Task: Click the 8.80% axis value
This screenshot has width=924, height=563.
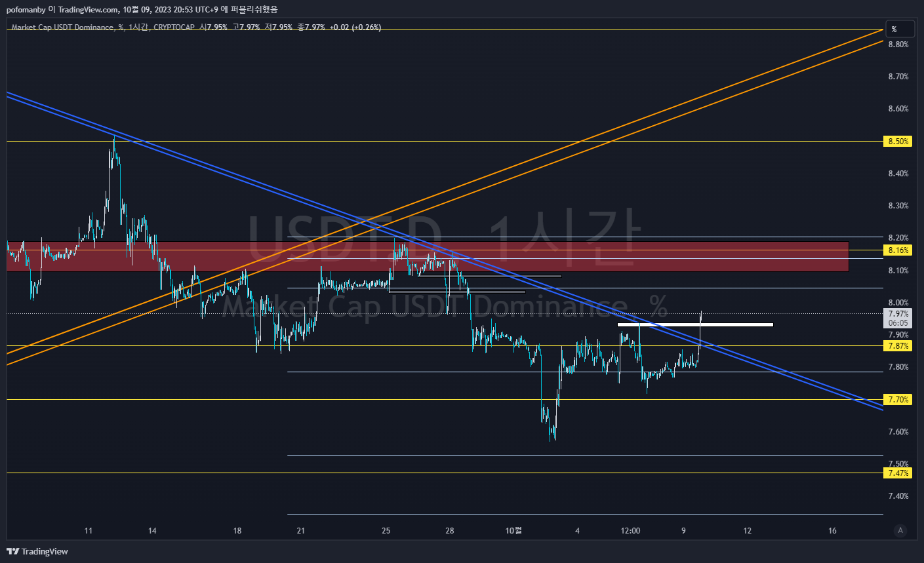Action: [898, 45]
